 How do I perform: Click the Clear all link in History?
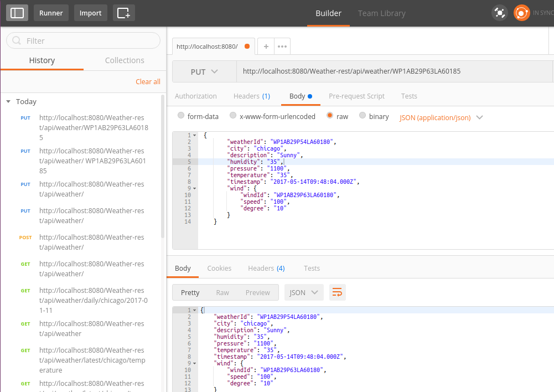coord(148,81)
